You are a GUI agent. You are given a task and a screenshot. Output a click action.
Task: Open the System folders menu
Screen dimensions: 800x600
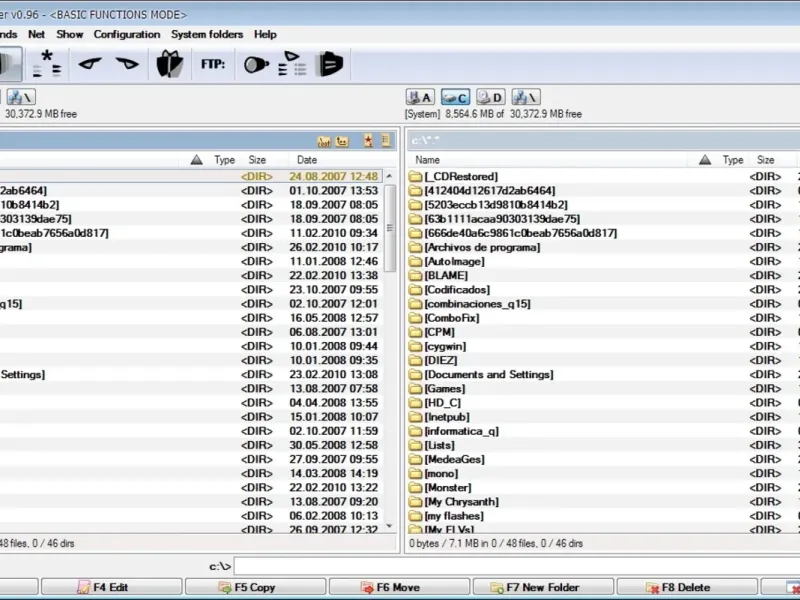pos(206,34)
